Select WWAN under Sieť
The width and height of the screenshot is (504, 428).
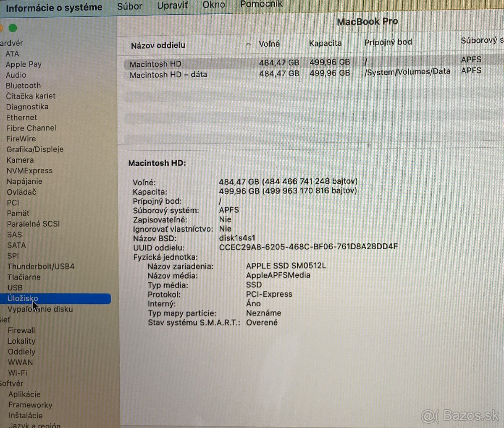pos(20,362)
